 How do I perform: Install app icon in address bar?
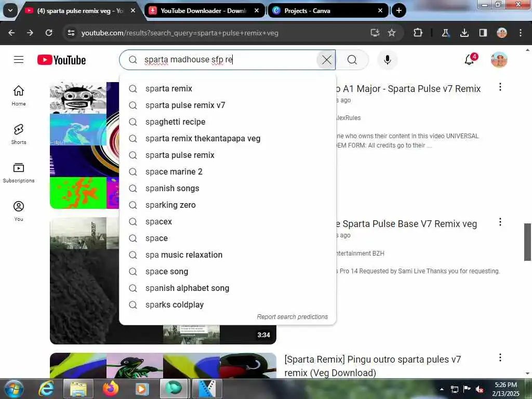coord(375,33)
